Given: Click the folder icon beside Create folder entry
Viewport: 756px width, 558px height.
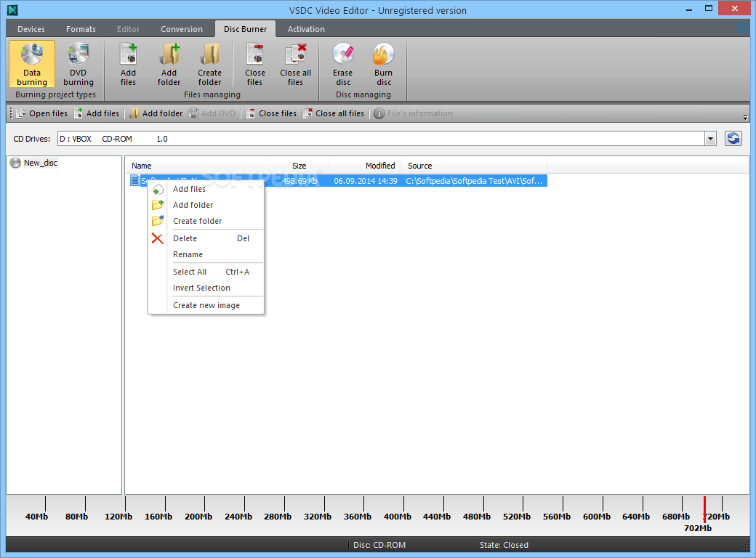Looking at the screenshot, I should coord(158,221).
